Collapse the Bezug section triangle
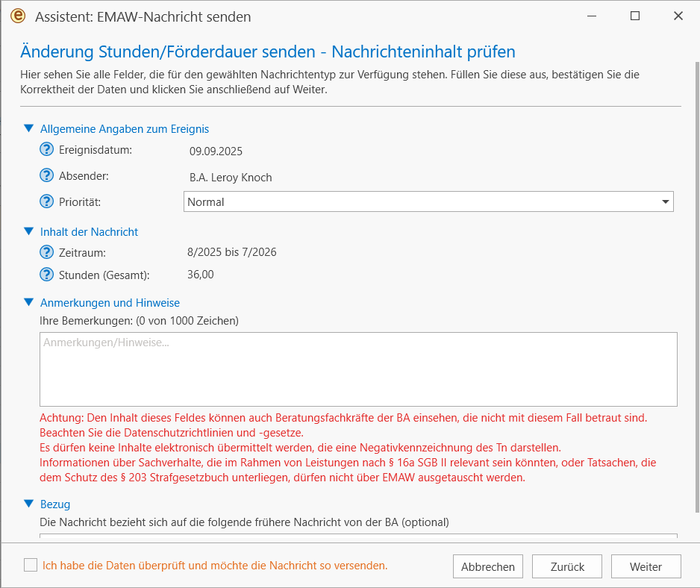The height and width of the screenshot is (588, 700). click(28, 504)
